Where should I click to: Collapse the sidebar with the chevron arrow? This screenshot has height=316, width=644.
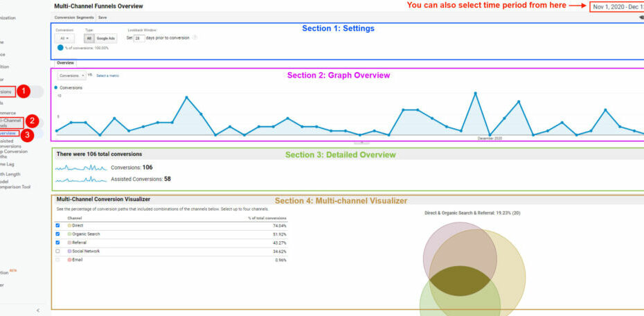[x=38, y=310]
